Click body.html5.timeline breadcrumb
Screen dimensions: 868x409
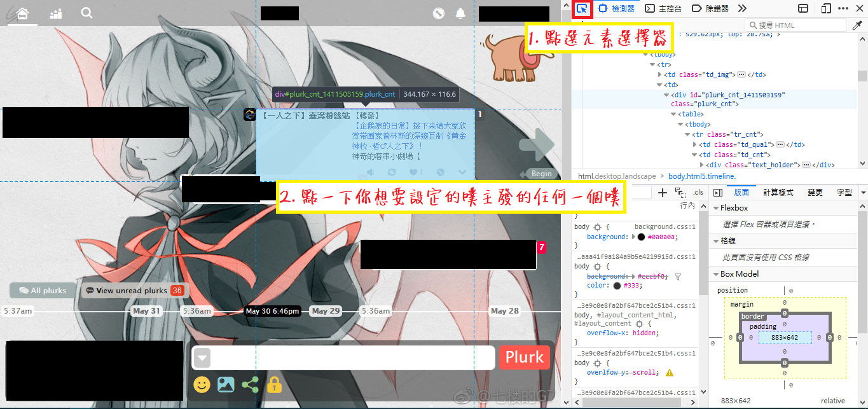click(x=701, y=176)
